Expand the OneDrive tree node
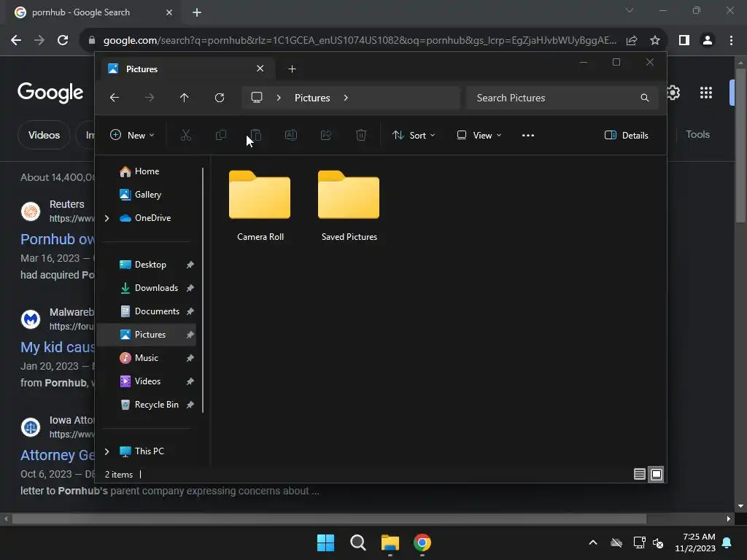This screenshot has height=560, width=747. point(107,218)
